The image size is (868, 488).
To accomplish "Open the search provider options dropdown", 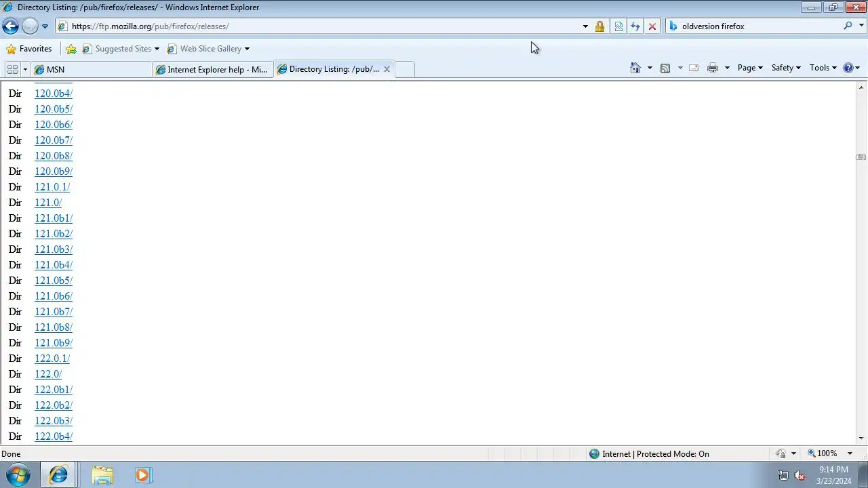I will tap(861, 26).
